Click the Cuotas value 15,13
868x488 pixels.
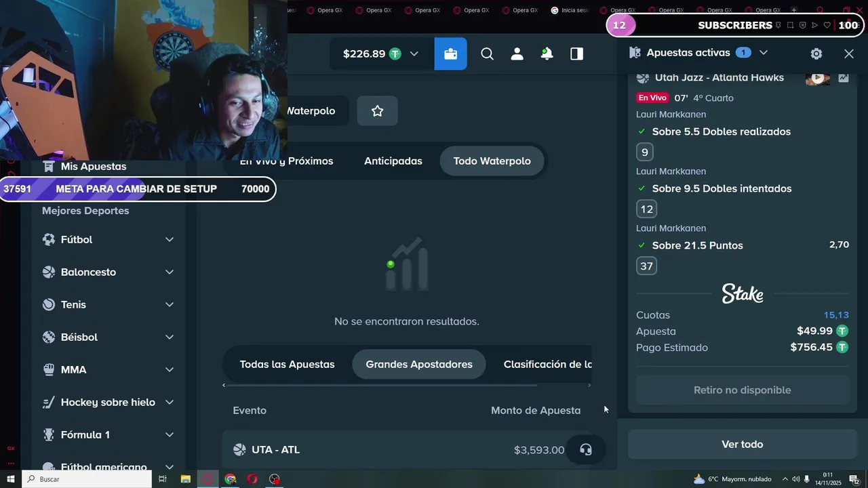click(x=836, y=315)
